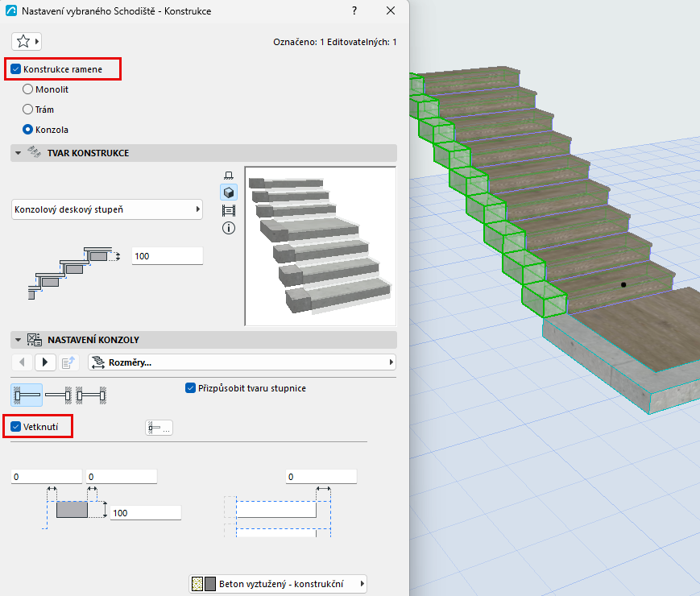
Task: Select the Trám radio option
Action: pos(27,110)
